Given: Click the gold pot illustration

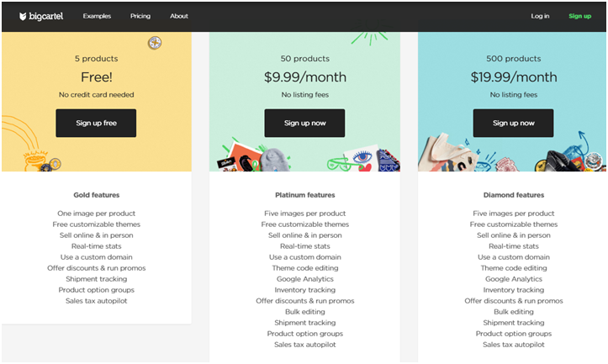Looking at the screenshot, I should [x=35, y=160].
